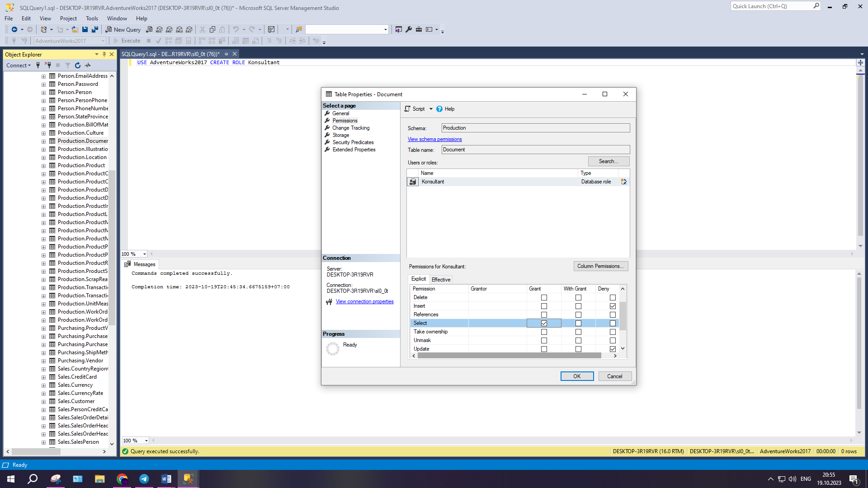Click the Search... button for users or roles

point(609,161)
